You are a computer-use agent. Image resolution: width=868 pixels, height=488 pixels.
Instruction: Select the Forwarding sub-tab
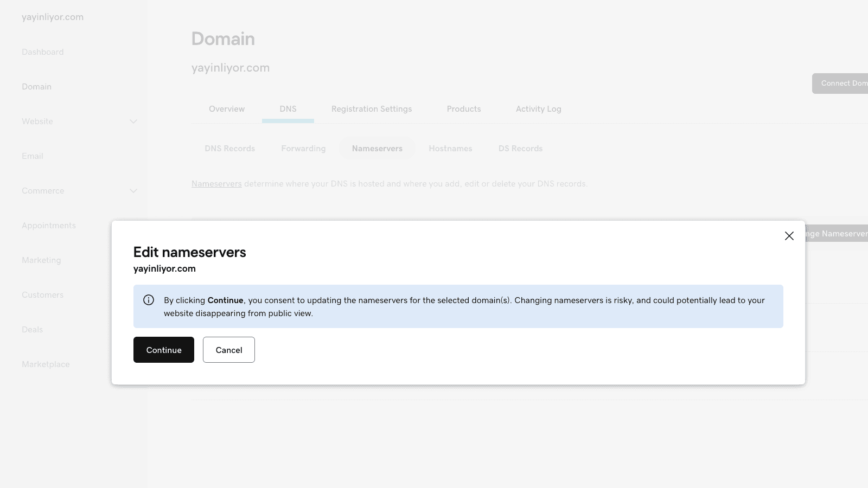point(303,149)
